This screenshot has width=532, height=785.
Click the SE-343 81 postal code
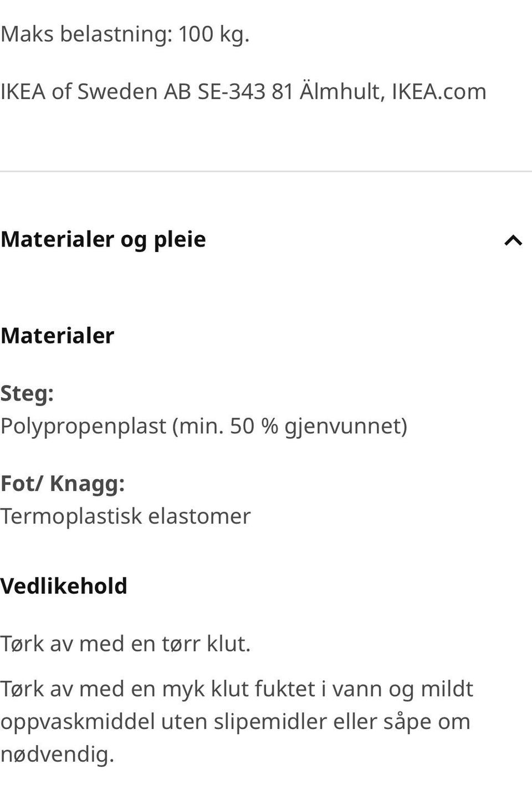[245, 91]
